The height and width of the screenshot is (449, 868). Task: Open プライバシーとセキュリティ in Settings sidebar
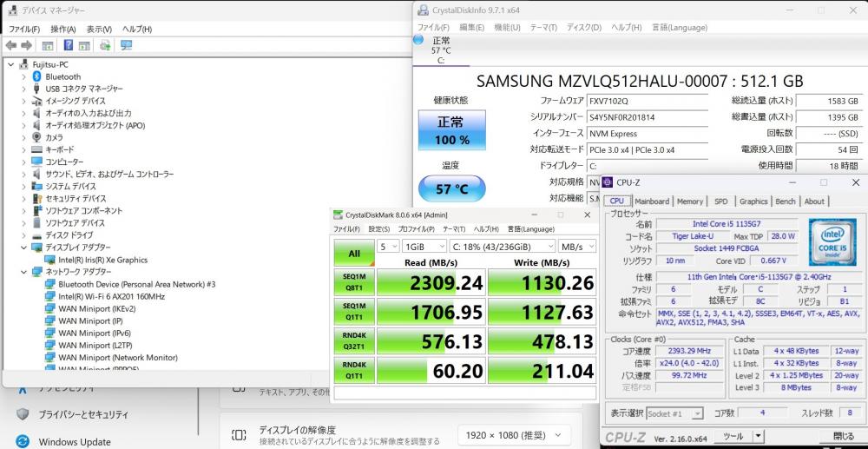tap(83, 414)
